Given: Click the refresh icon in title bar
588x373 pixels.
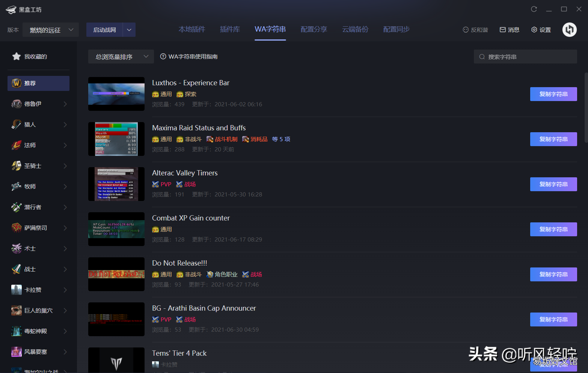Looking at the screenshot, I should 534,9.
